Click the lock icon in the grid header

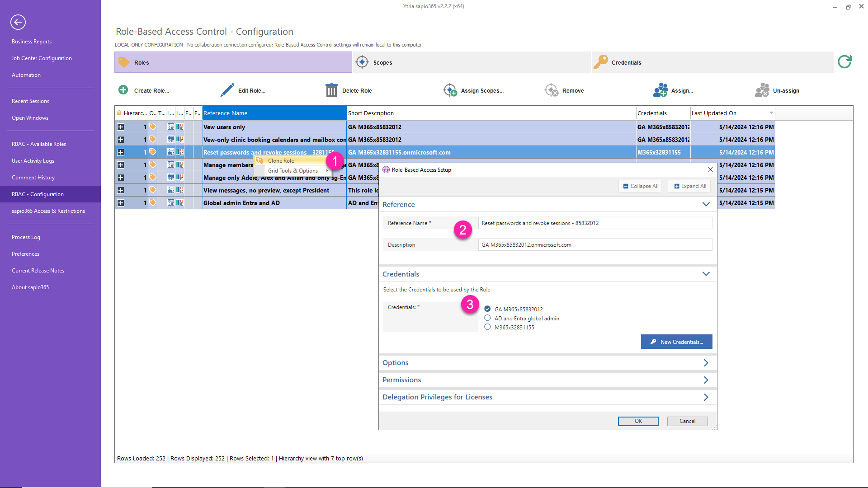click(x=119, y=113)
